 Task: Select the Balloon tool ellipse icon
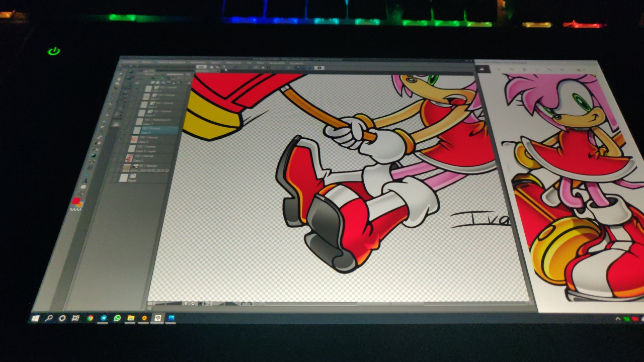pos(84,187)
